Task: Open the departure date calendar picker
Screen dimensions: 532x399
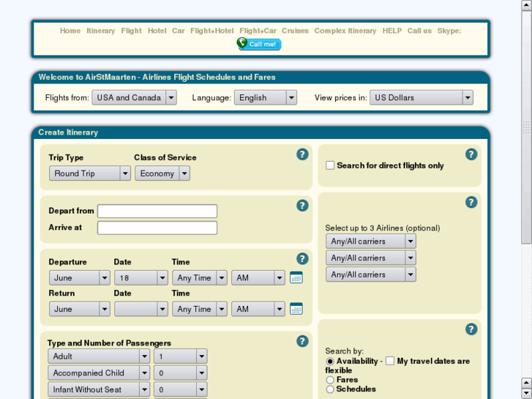Action: pos(296,277)
